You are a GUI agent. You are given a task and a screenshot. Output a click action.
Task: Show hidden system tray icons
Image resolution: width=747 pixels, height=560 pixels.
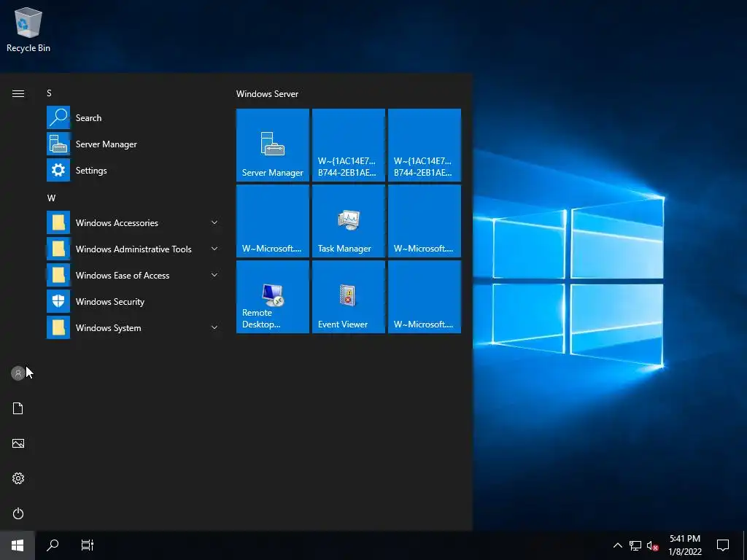(617, 545)
